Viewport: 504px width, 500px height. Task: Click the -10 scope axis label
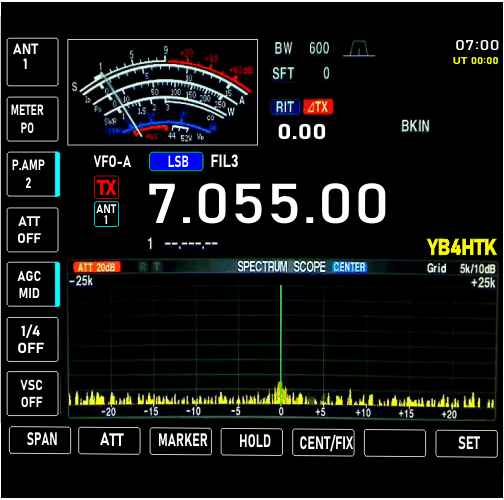pyautogui.click(x=193, y=411)
